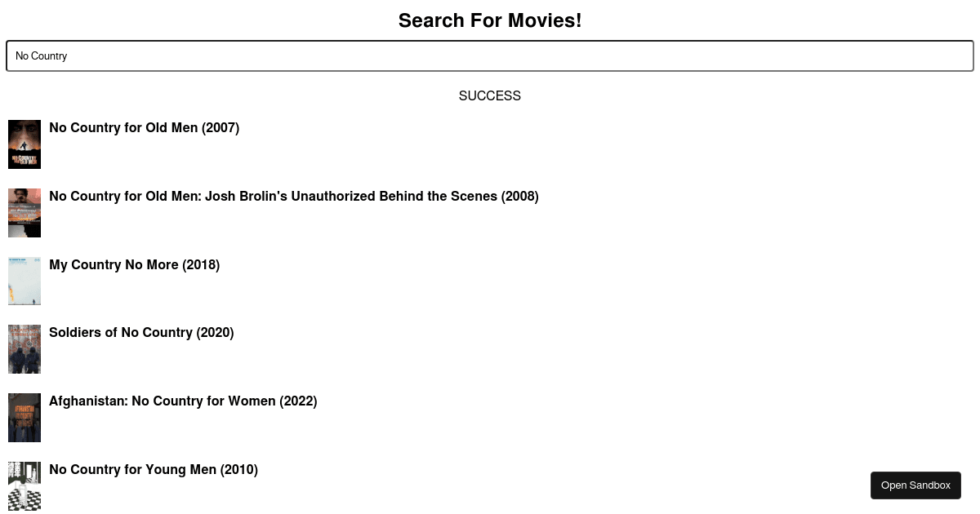The width and height of the screenshot is (980, 514).
Task: Open Afghanistan: No Country for Women (2022)
Action: (183, 401)
